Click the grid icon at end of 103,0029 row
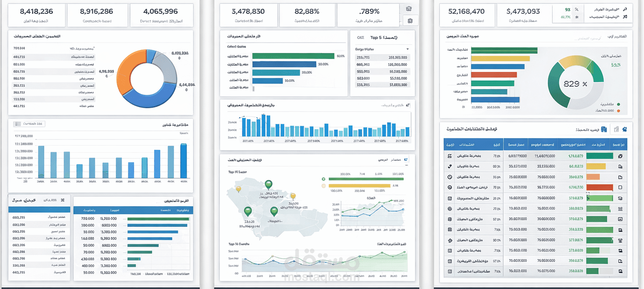The height and width of the screenshot is (289, 644). (x=620, y=208)
